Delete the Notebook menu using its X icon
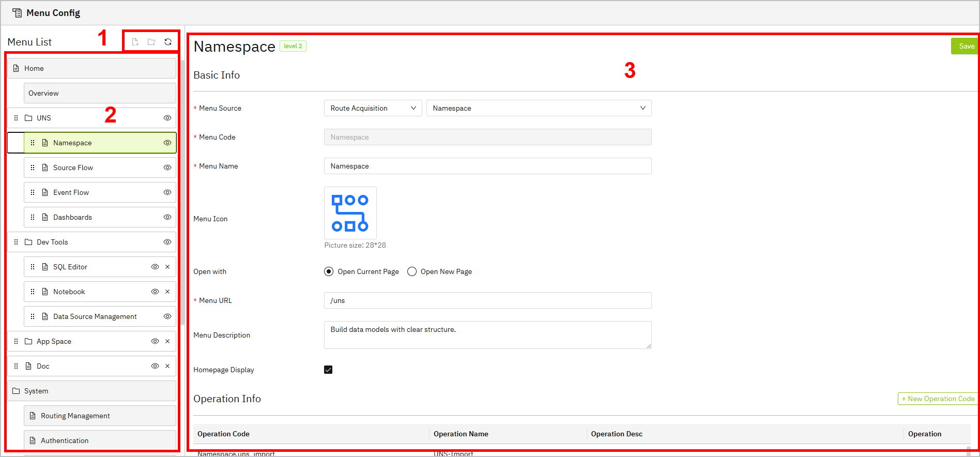 pos(167,292)
